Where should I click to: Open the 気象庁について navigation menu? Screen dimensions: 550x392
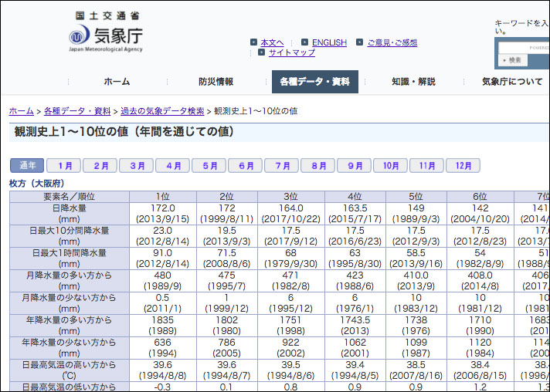click(511, 82)
